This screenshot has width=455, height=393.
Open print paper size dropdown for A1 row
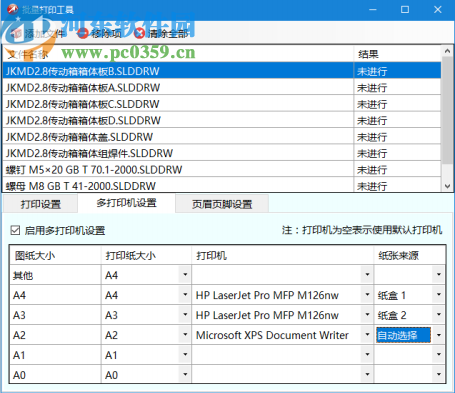click(x=185, y=354)
